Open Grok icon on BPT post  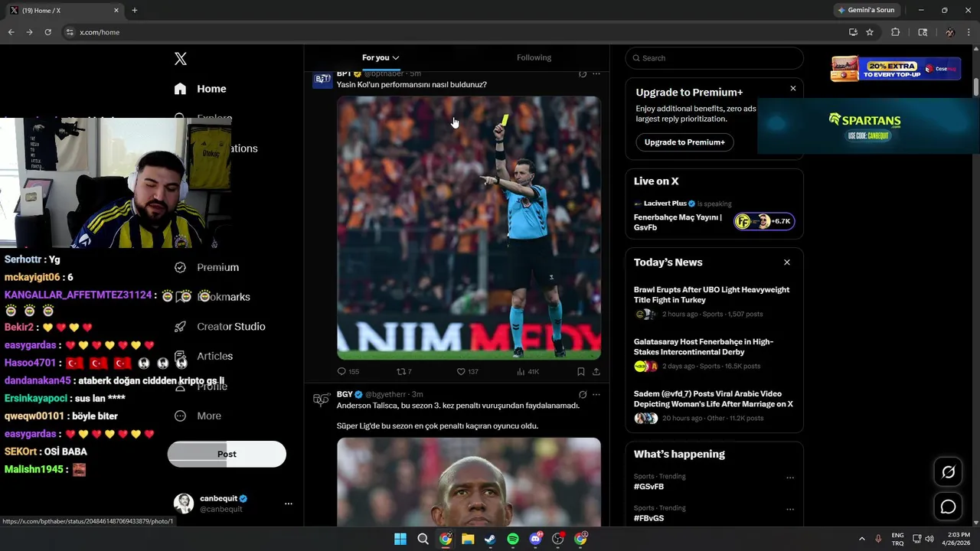583,73
